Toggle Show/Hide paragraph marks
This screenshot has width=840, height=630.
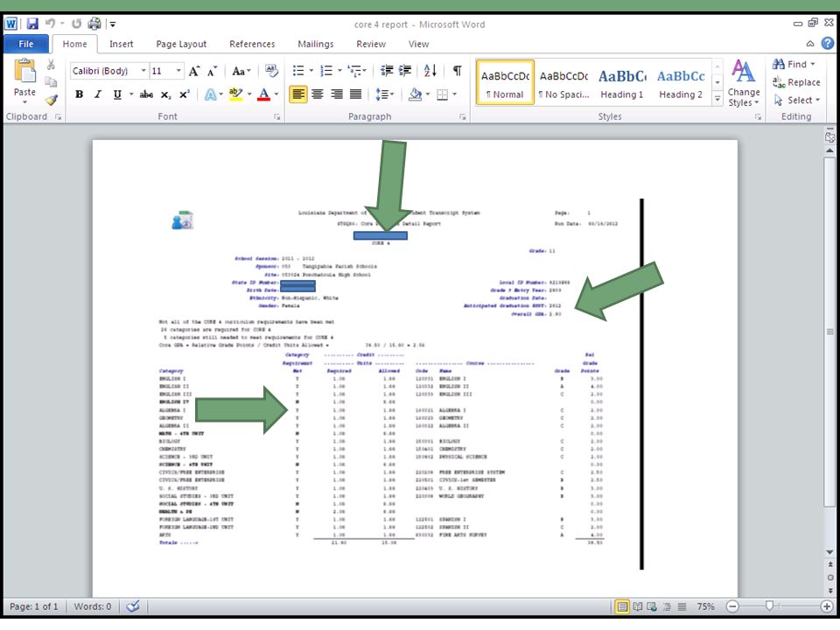pos(457,70)
